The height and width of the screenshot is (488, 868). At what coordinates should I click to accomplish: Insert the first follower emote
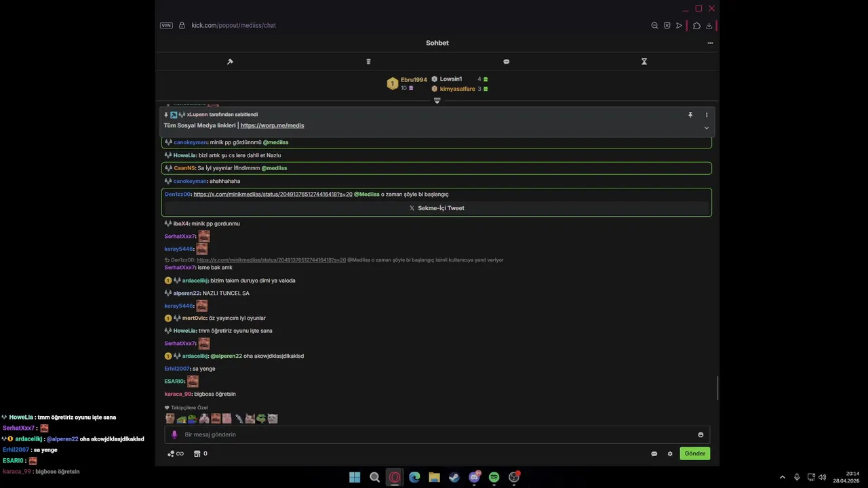(170, 419)
